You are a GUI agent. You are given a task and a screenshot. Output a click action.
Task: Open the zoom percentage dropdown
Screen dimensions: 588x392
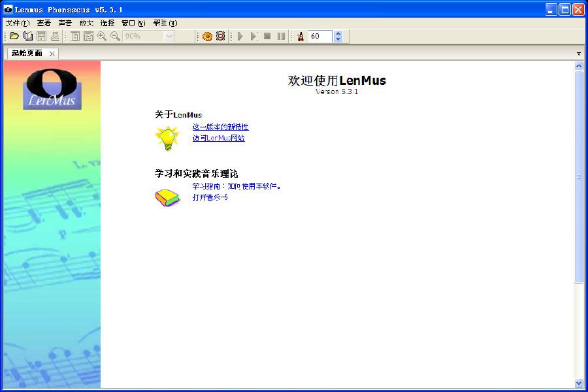pos(170,37)
